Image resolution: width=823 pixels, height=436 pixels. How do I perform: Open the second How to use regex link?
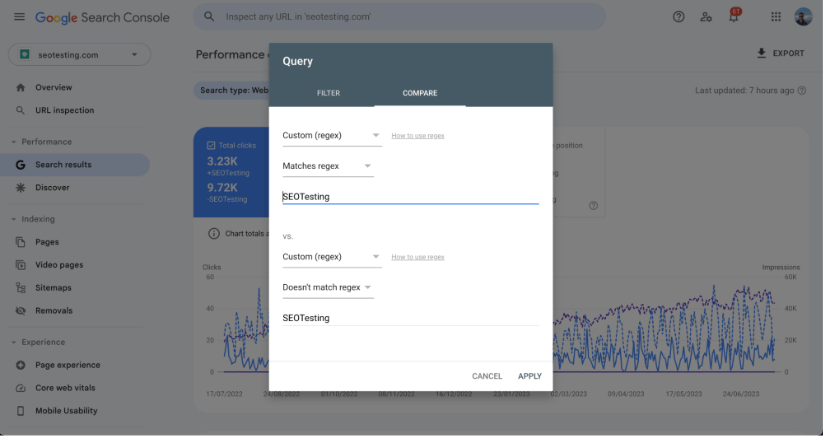point(418,257)
